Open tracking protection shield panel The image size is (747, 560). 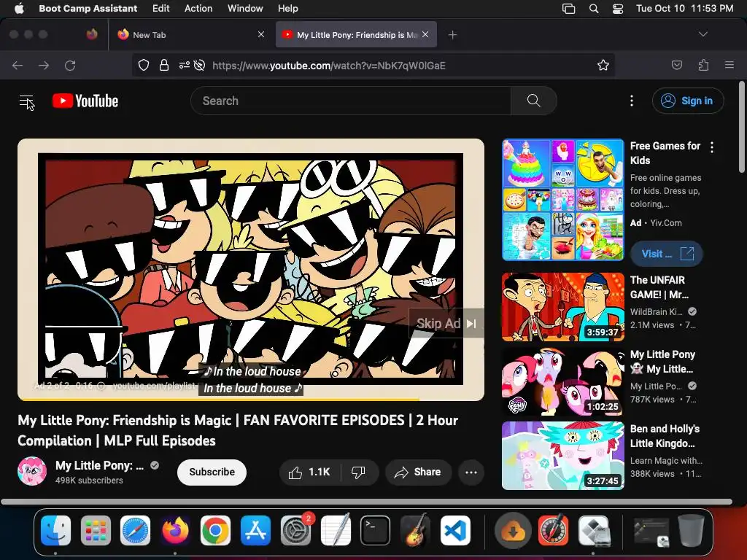[144, 65]
